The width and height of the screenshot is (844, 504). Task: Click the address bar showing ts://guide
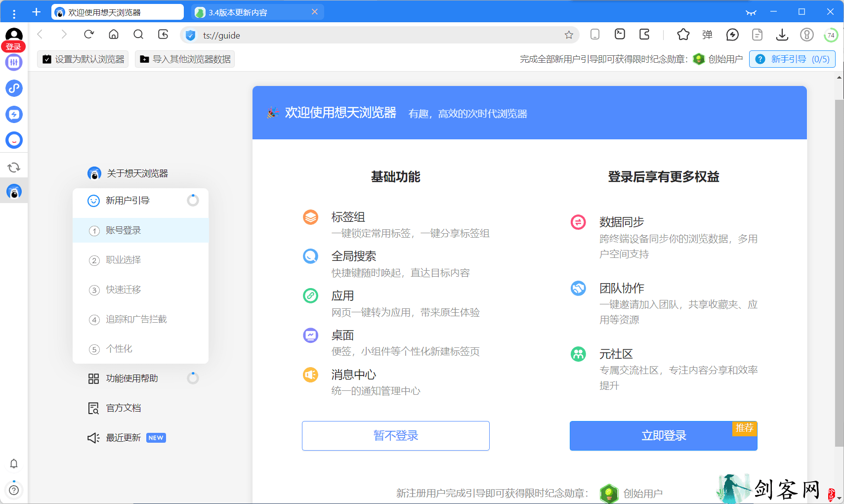pyautogui.click(x=380, y=35)
